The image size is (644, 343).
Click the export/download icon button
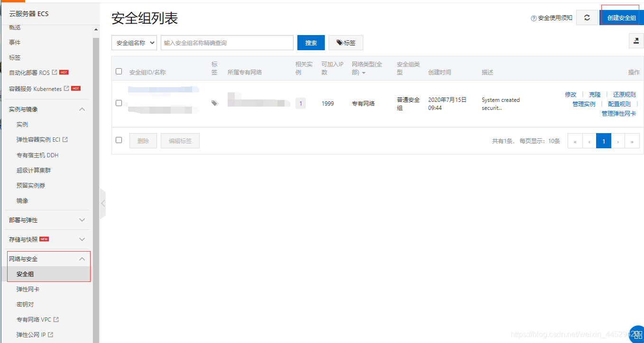pyautogui.click(x=636, y=41)
